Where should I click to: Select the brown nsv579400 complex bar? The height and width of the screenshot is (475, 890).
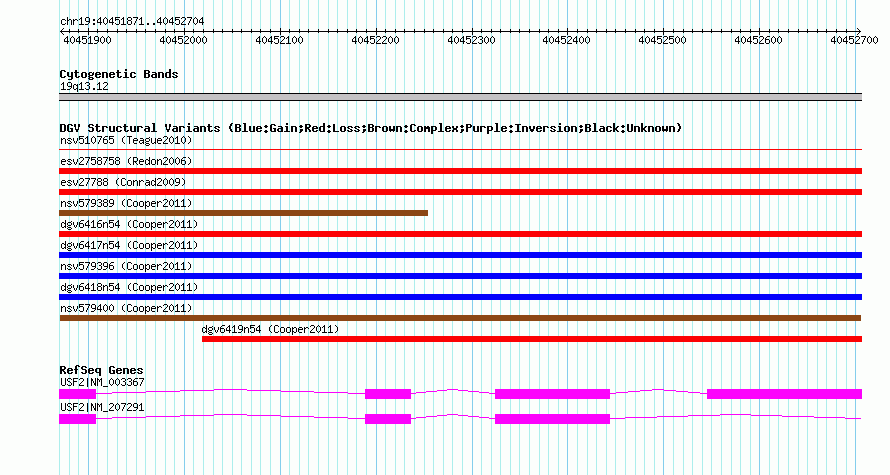[460, 318]
